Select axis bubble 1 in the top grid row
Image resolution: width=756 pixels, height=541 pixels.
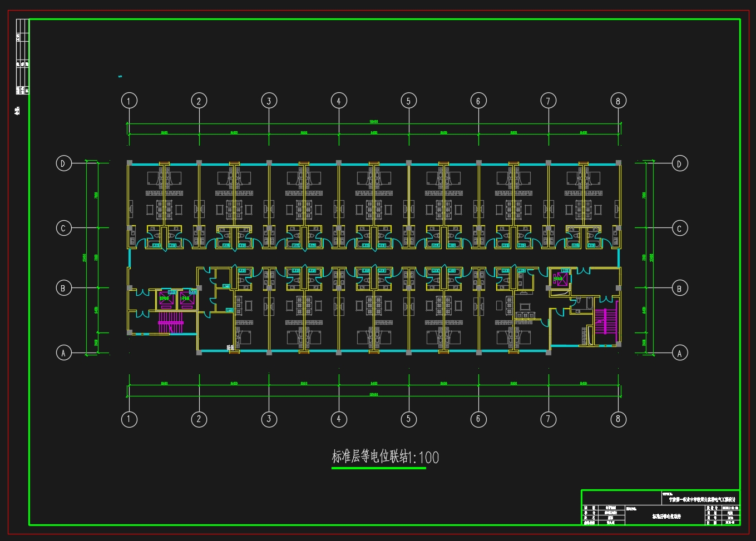(x=129, y=101)
